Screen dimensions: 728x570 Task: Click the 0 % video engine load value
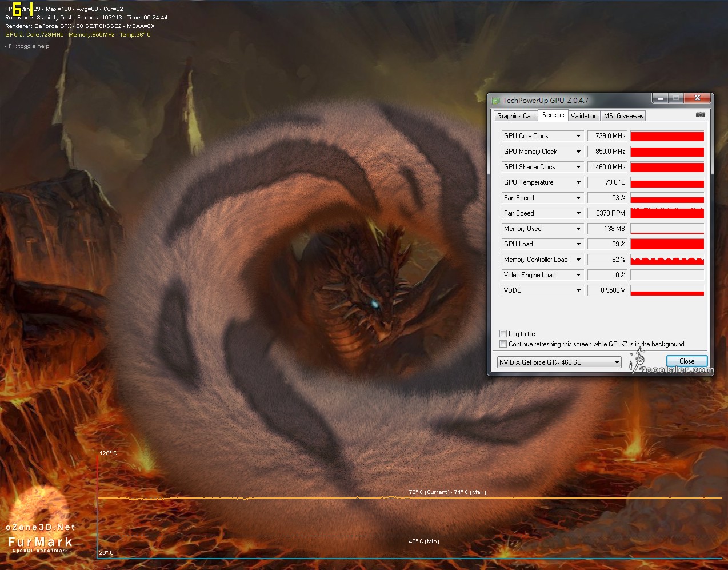[x=607, y=275]
